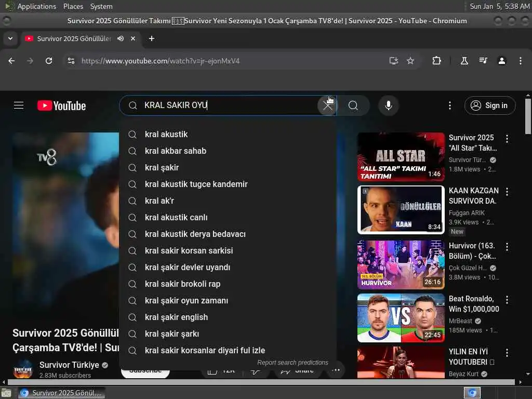Viewport: 532px width, 399px height.
Task: Open the 'Survivor 2025 All Star' video title
Action: click(x=473, y=143)
